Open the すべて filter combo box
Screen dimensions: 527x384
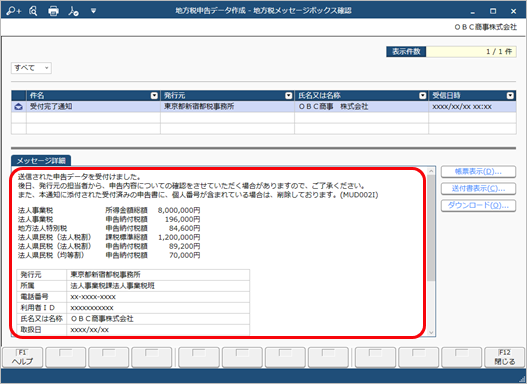click(x=31, y=68)
